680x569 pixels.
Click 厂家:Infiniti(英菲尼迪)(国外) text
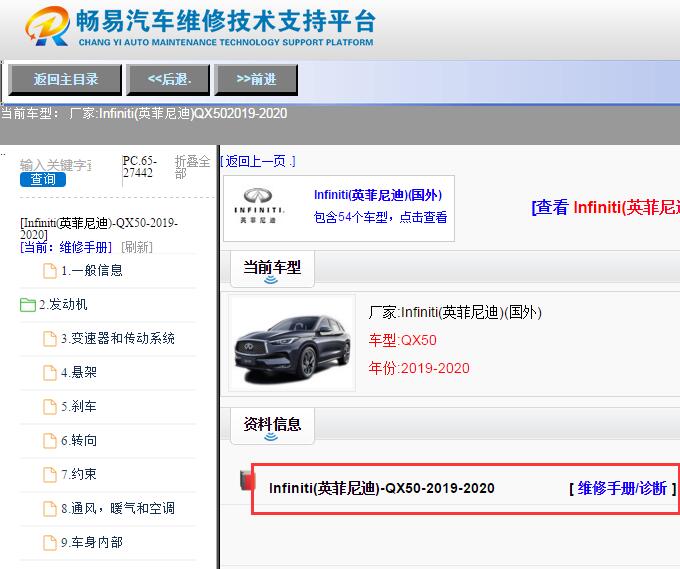455,312
